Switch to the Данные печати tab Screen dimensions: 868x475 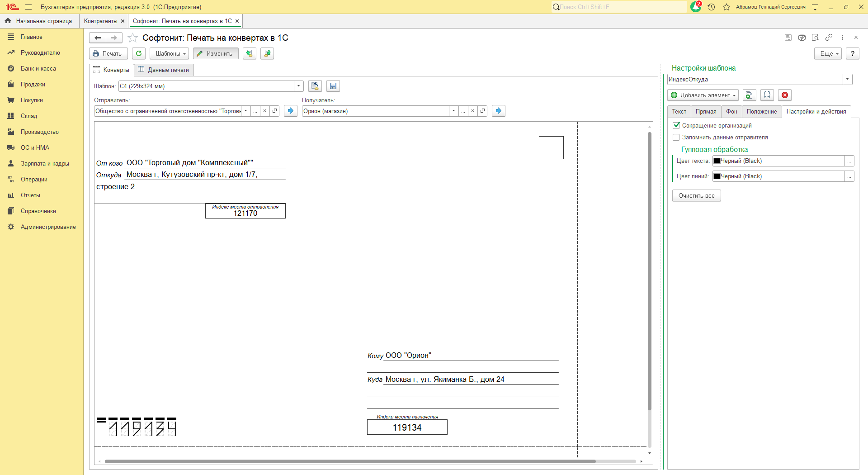pyautogui.click(x=164, y=70)
